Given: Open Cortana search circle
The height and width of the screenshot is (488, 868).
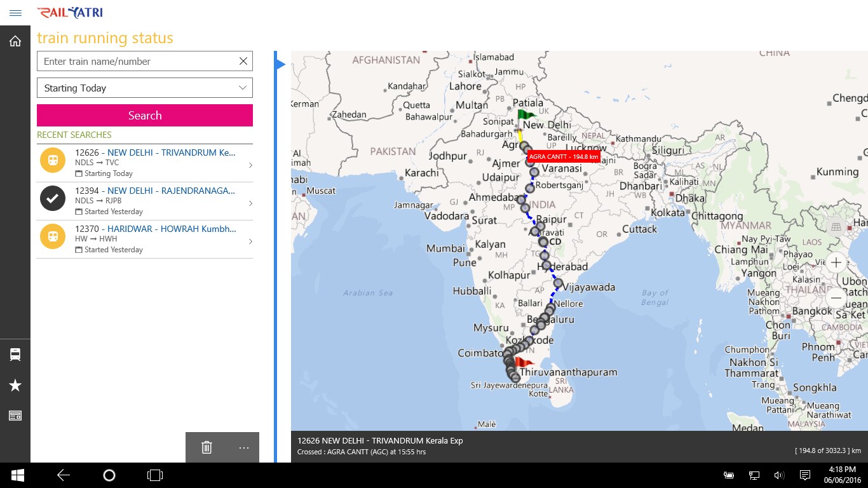Looking at the screenshot, I should click(109, 475).
